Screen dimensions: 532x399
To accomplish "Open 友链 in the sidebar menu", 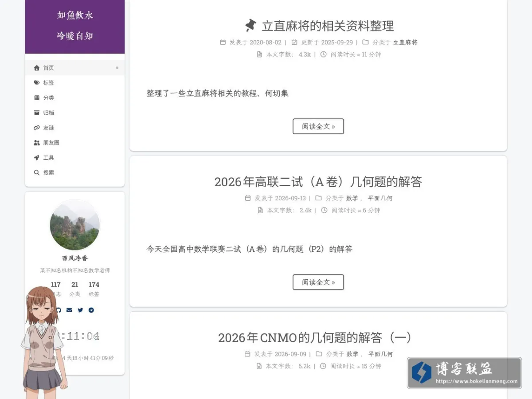I will [x=74, y=128].
